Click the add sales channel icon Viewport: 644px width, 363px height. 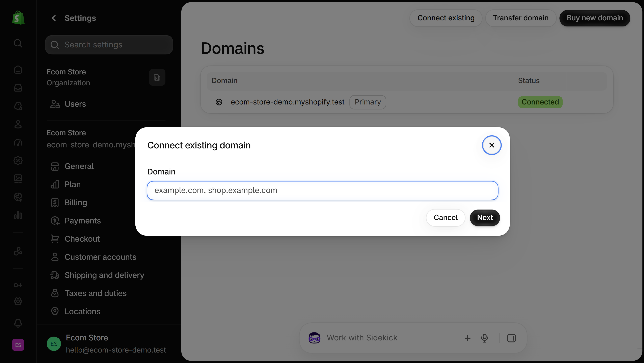click(x=18, y=285)
